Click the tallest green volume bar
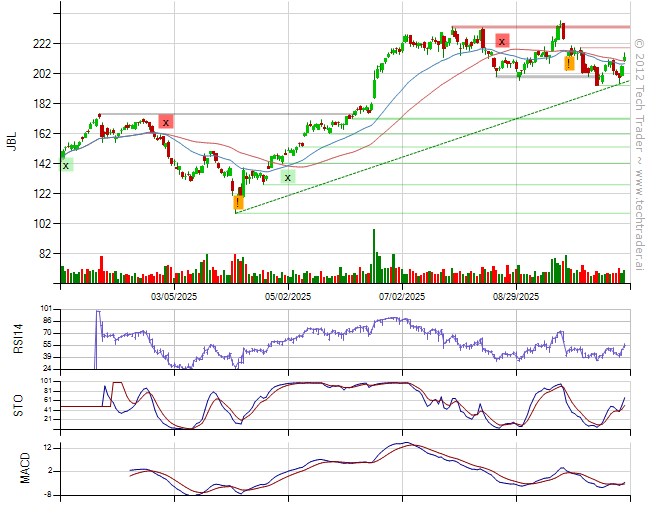657x514 pixels. coord(375,256)
